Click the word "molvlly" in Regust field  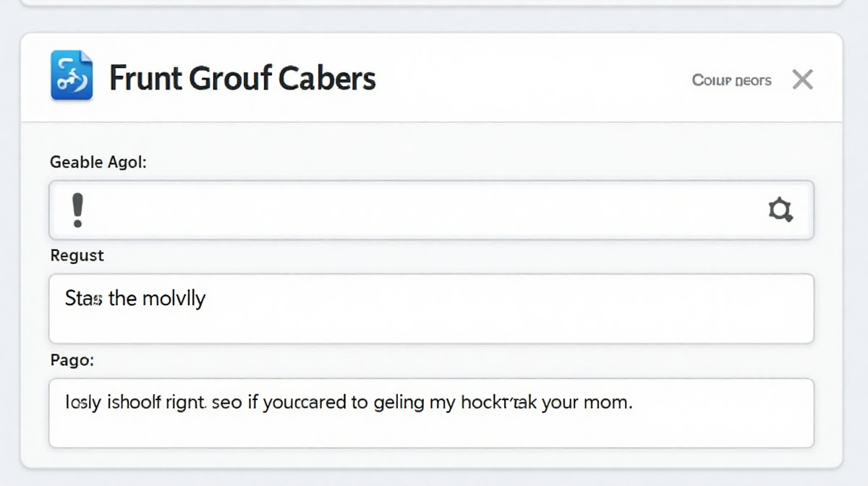click(173, 298)
